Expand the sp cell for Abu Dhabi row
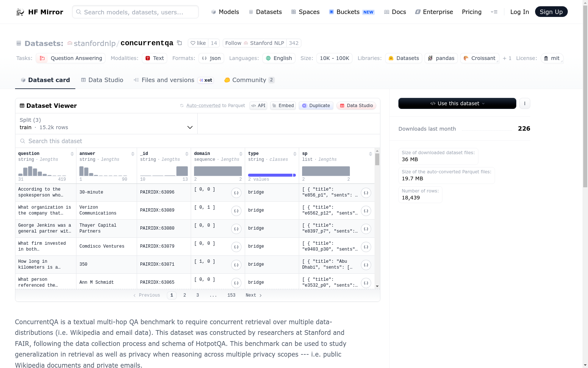588x368 pixels. click(x=366, y=265)
